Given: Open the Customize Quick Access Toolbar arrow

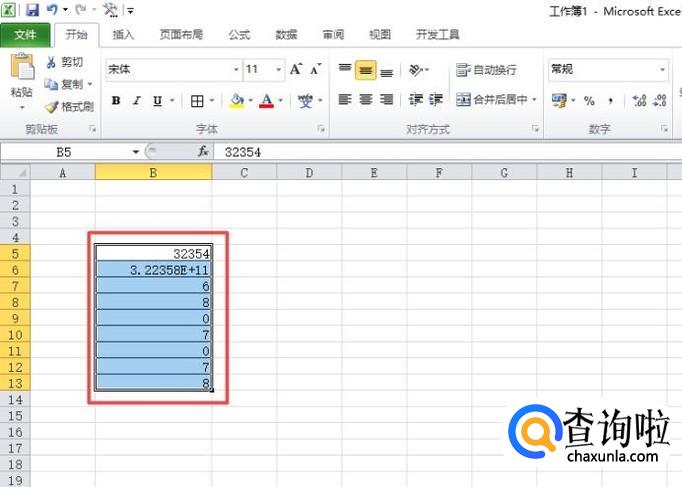Looking at the screenshot, I should (x=130, y=10).
